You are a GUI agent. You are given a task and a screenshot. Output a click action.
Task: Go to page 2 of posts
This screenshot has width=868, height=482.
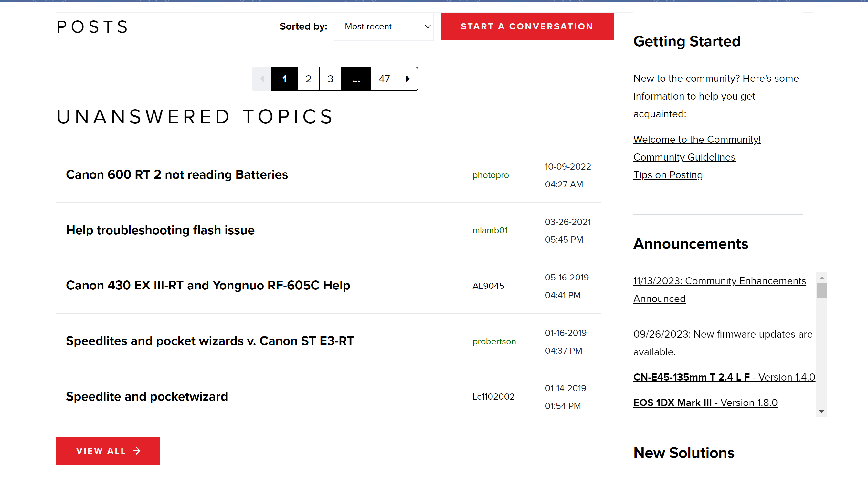(308, 79)
